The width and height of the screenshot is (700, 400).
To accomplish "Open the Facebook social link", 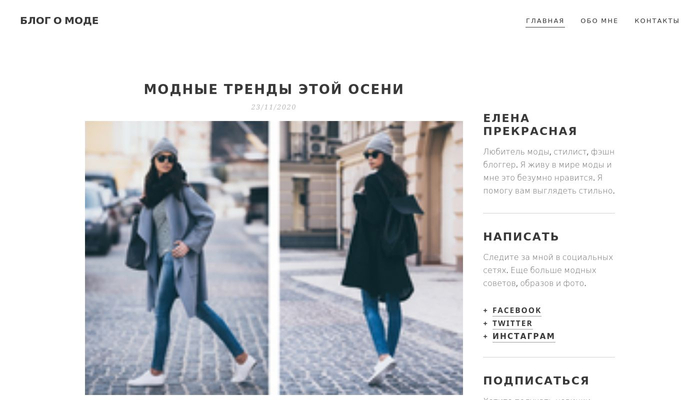I will point(517,310).
